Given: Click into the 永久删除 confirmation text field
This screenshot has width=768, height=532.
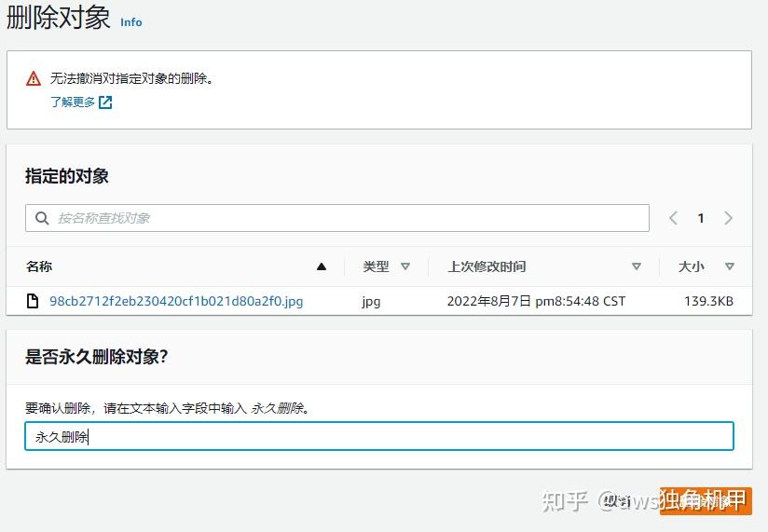Looking at the screenshot, I should (379, 436).
